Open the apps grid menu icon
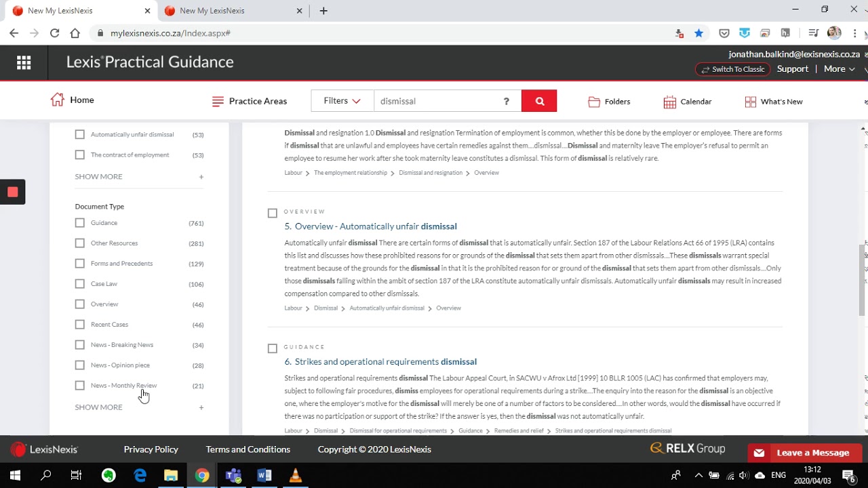This screenshot has height=488, width=868. pos(24,62)
